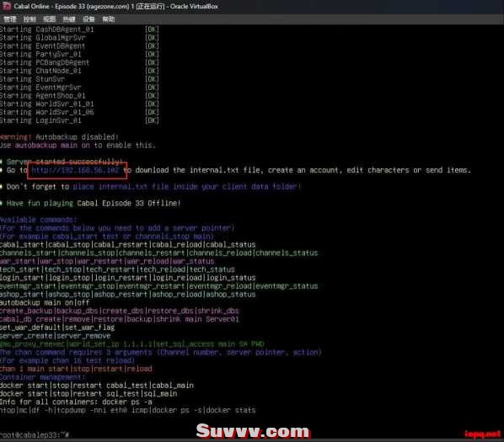
Task: Click the window title bar text
Action: point(115,6)
